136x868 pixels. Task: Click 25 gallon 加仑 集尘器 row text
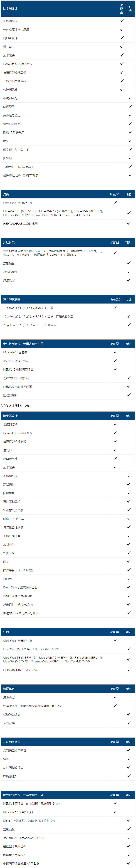point(30,325)
